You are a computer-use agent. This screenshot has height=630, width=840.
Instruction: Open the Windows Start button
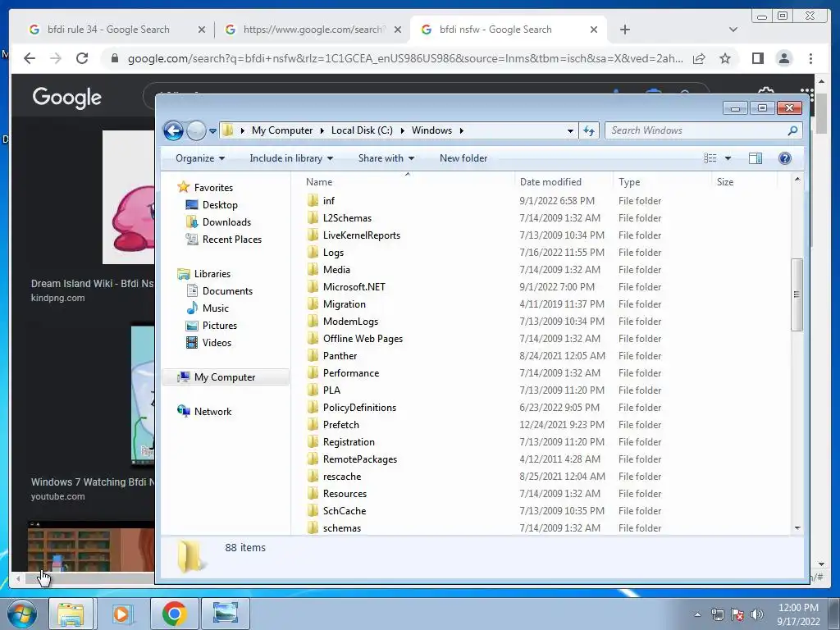point(22,614)
